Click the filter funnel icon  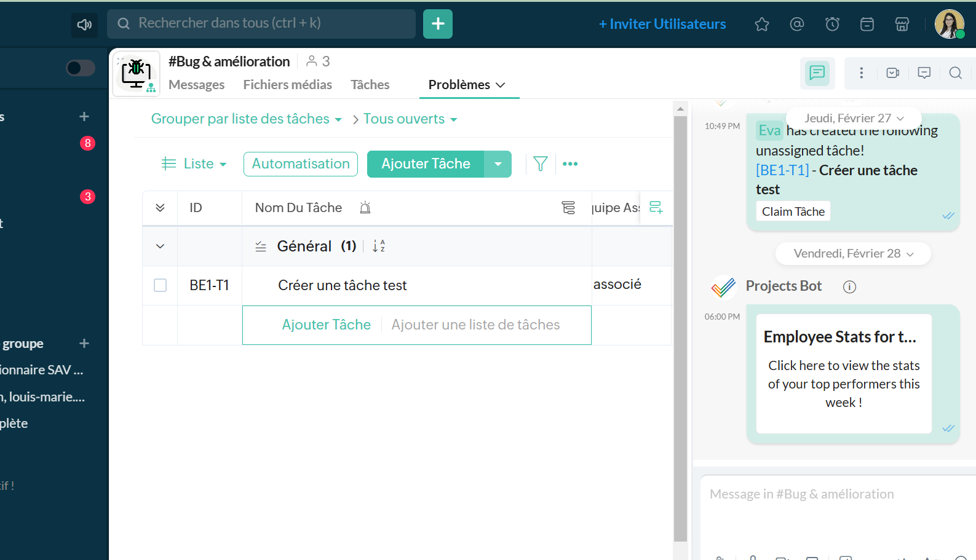[x=540, y=164]
